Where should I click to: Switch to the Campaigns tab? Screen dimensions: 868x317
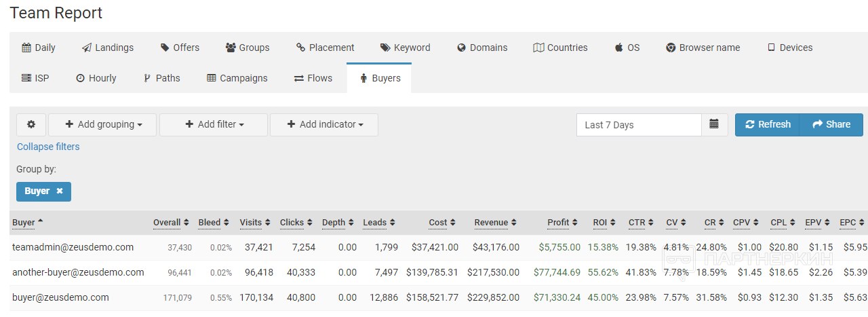click(x=237, y=78)
